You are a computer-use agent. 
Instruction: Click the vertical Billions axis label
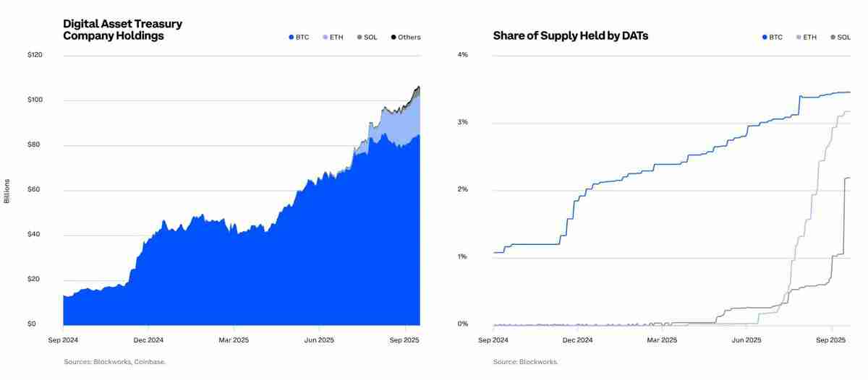click(x=7, y=191)
